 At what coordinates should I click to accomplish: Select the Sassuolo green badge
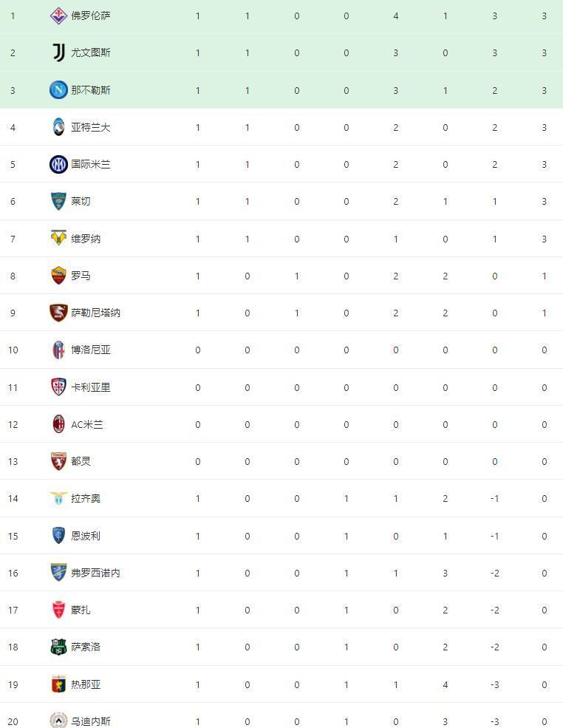[x=58, y=647]
